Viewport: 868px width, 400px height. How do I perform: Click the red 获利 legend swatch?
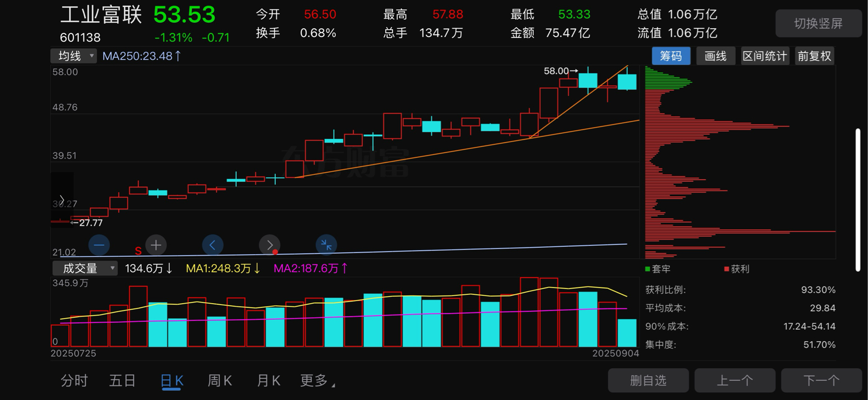pos(726,269)
